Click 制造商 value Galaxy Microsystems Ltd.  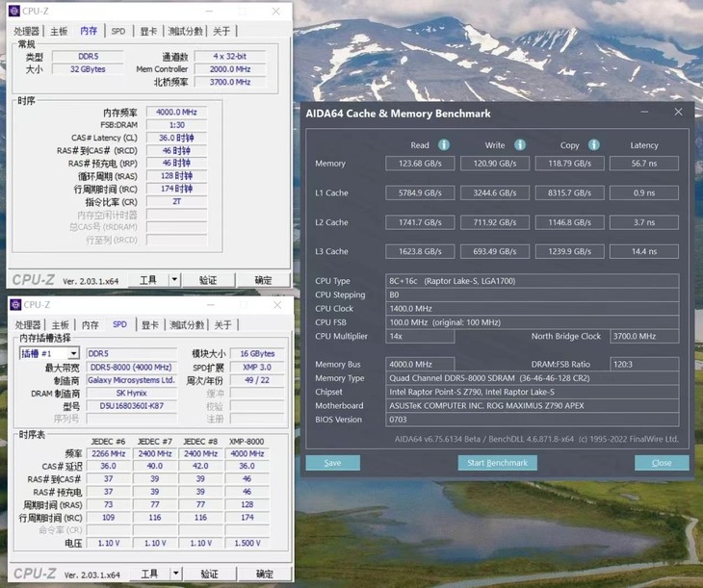point(131,380)
